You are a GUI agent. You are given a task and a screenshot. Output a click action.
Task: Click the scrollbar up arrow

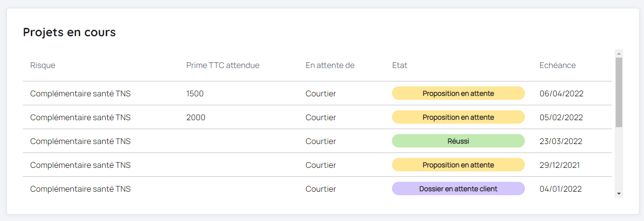click(619, 53)
